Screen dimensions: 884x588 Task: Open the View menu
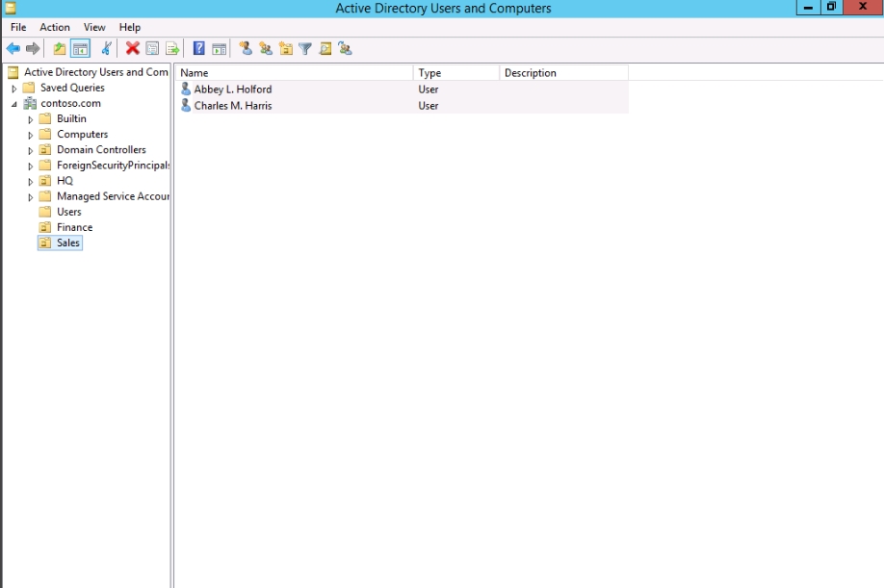coord(94,27)
